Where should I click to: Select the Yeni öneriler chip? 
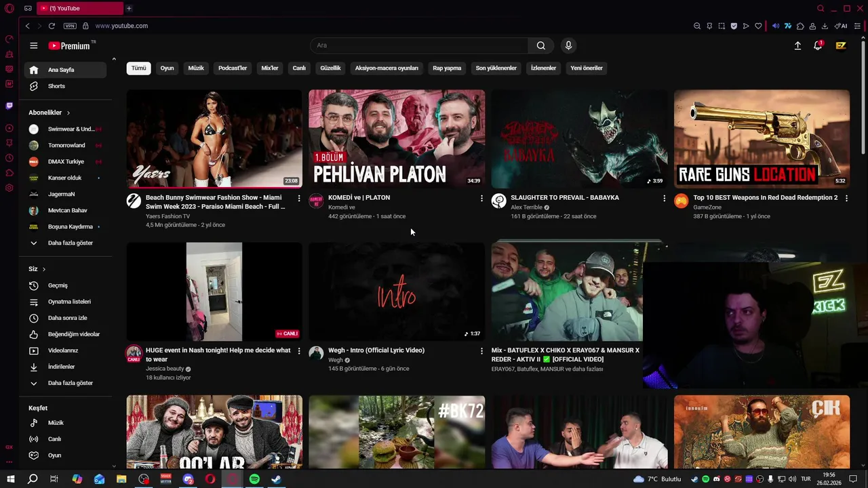587,68
